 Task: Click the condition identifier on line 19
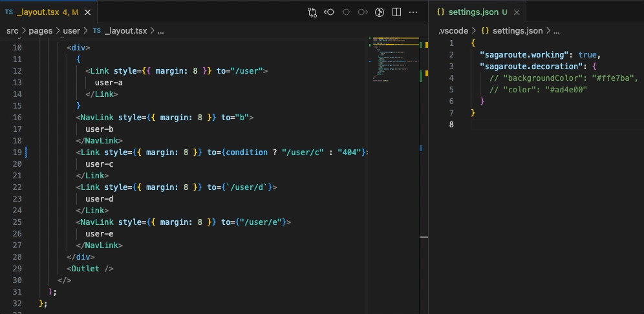(x=247, y=152)
